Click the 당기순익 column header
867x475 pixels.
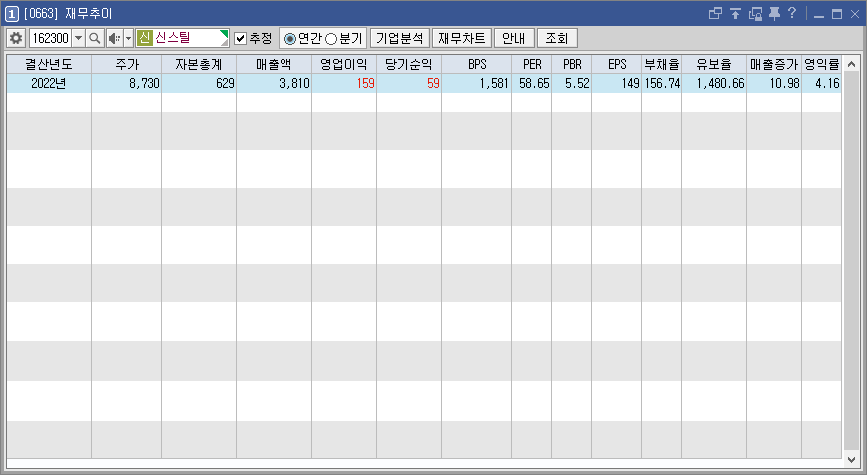pos(409,64)
